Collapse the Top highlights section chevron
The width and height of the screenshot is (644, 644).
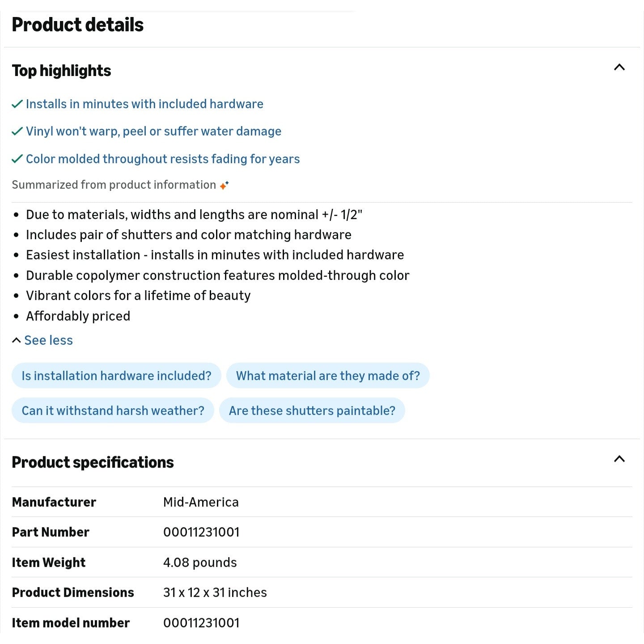pyautogui.click(x=619, y=68)
